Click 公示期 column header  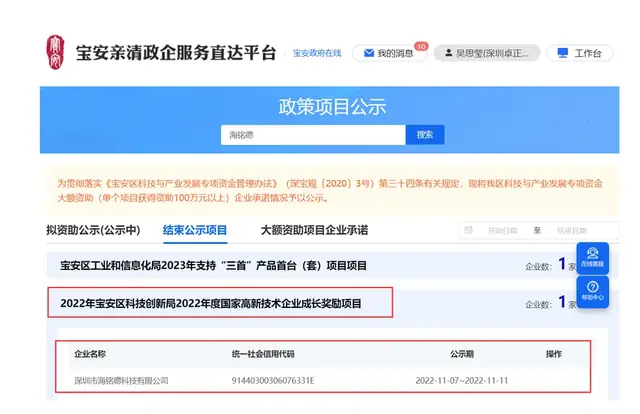click(462, 354)
